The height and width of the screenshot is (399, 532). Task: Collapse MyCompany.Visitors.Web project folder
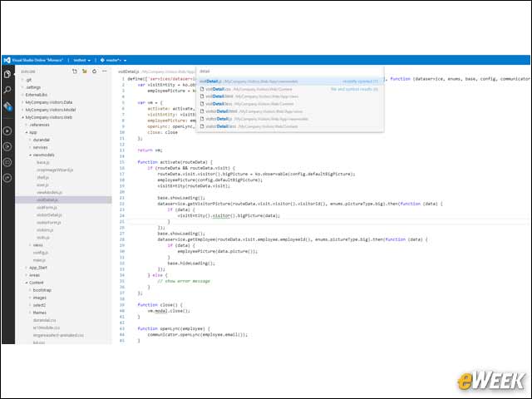48,117
